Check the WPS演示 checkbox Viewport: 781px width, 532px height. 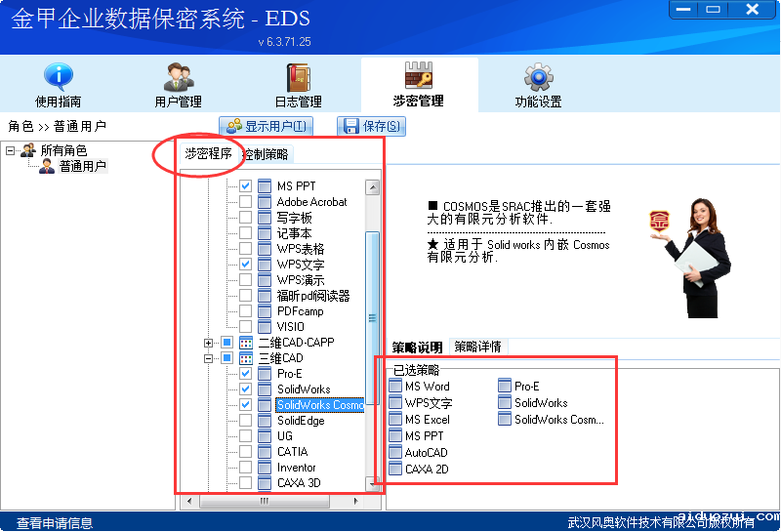click(245, 280)
